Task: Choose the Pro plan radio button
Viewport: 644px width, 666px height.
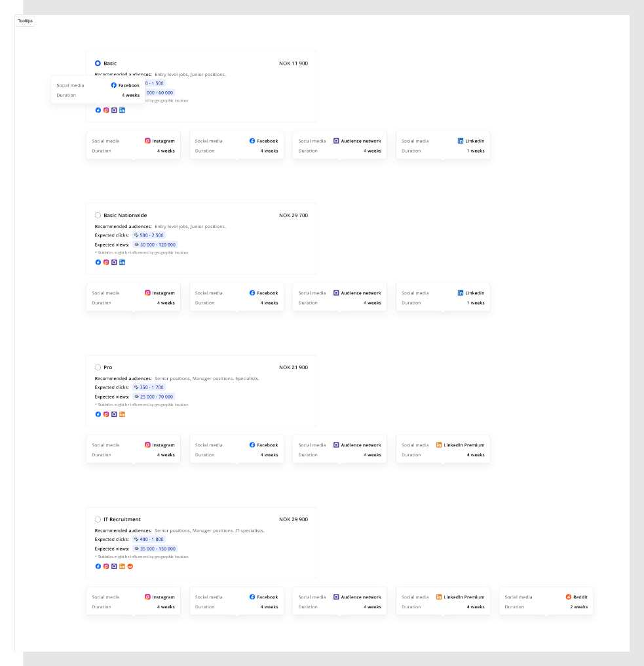Action: click(x=98, y=367)
